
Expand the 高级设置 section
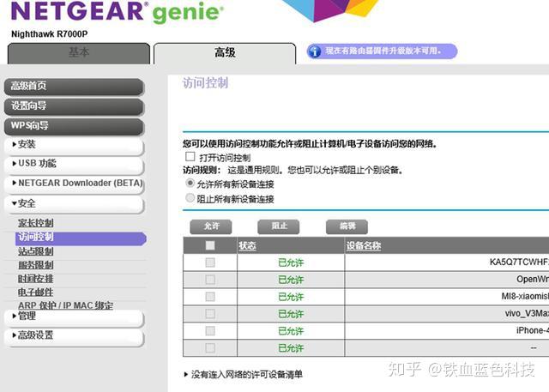[74, 337]
